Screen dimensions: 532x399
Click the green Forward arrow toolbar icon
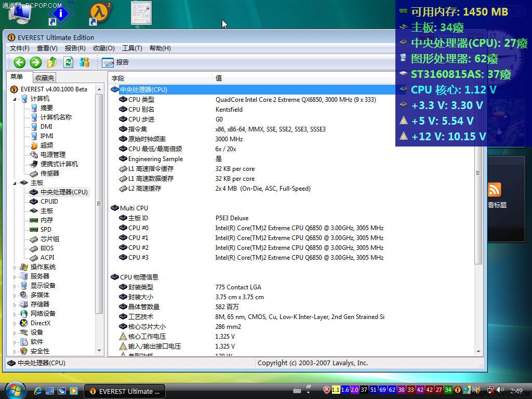pyautogui.click(x=36, y=62)
